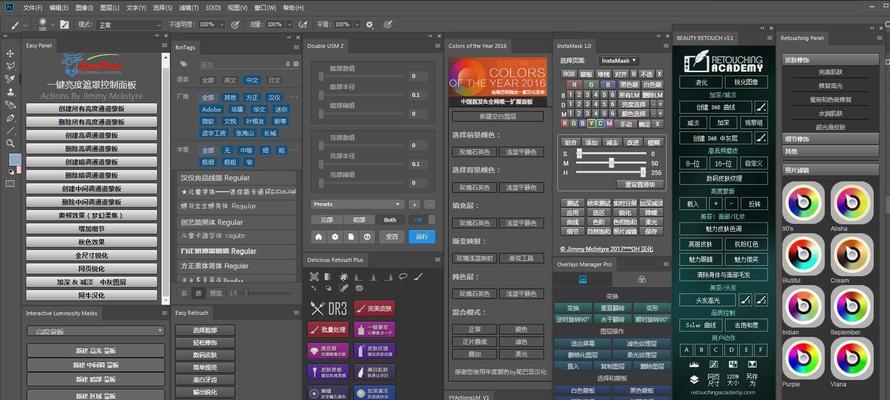Click the Quick Mask mode icon

10,183
